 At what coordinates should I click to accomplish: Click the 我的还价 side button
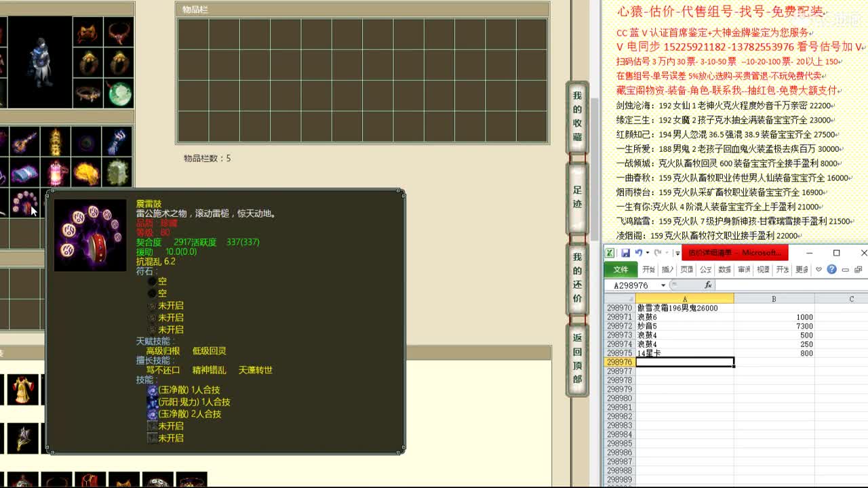(x=577, y=277)
